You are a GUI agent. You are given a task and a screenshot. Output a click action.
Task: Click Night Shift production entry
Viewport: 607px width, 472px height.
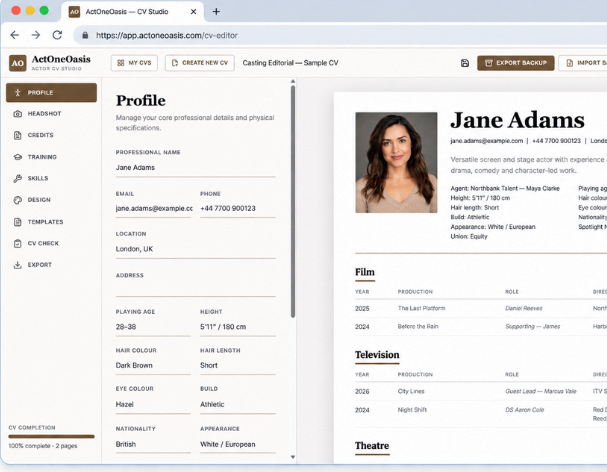pos(412,410)
